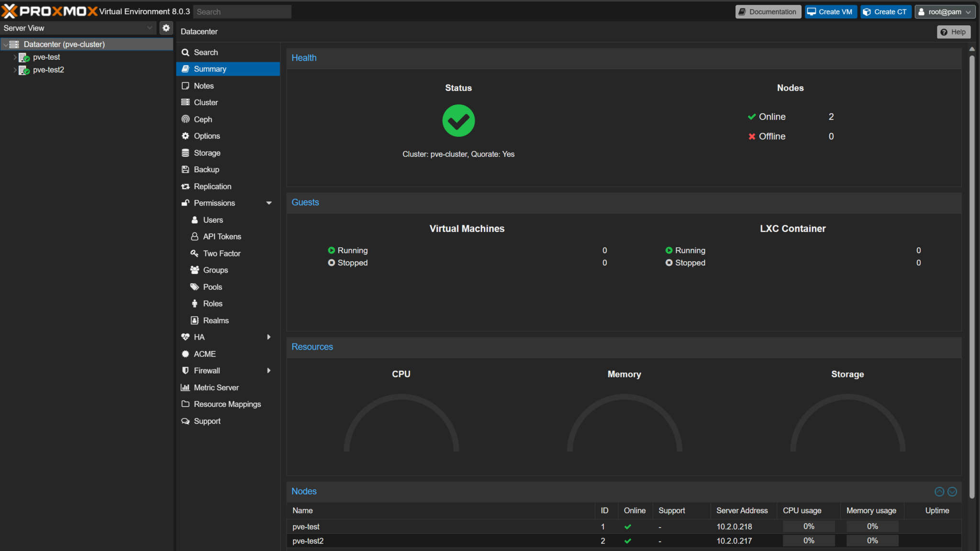The image size is (980, 551).
Task: Open the Backup menu item
Action: 228,170
